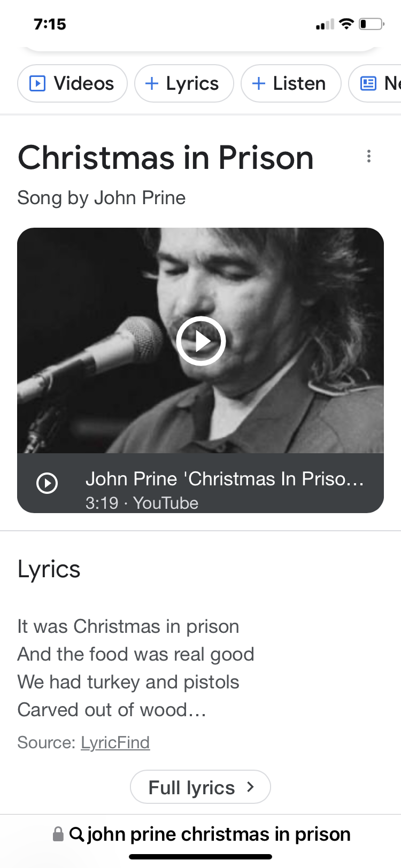
Task: Open the LyricFind source link
Action: (115, 742)
